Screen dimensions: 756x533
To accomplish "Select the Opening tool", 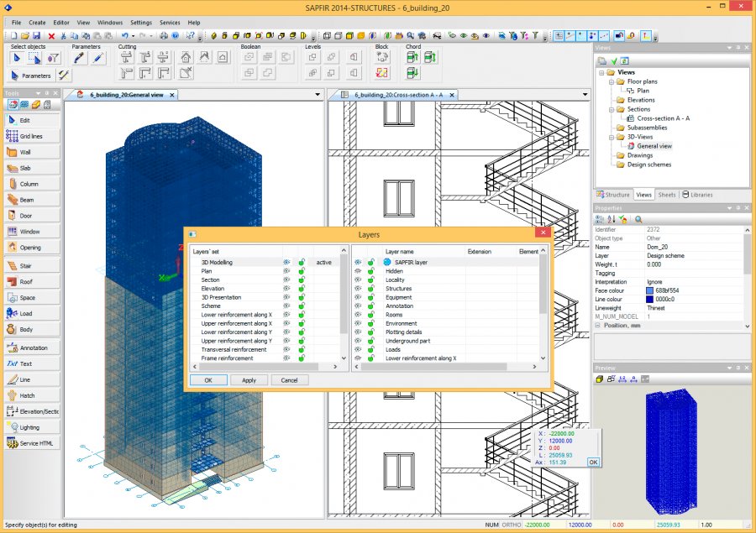I will click(32, 248).
